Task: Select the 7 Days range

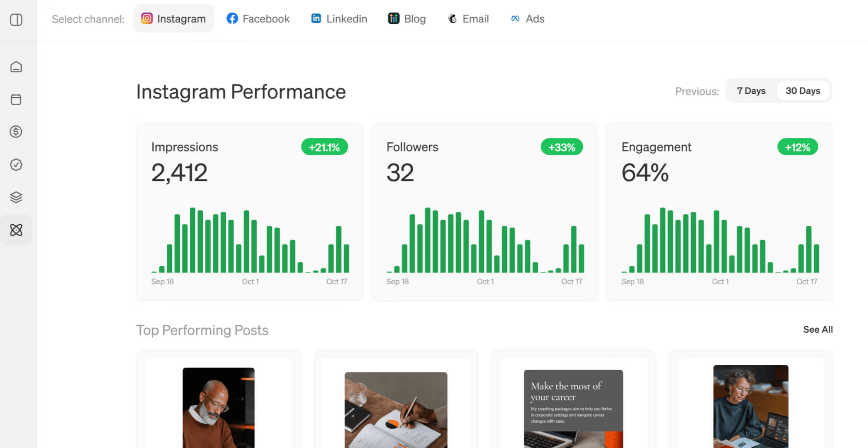Action: [751, 91]
